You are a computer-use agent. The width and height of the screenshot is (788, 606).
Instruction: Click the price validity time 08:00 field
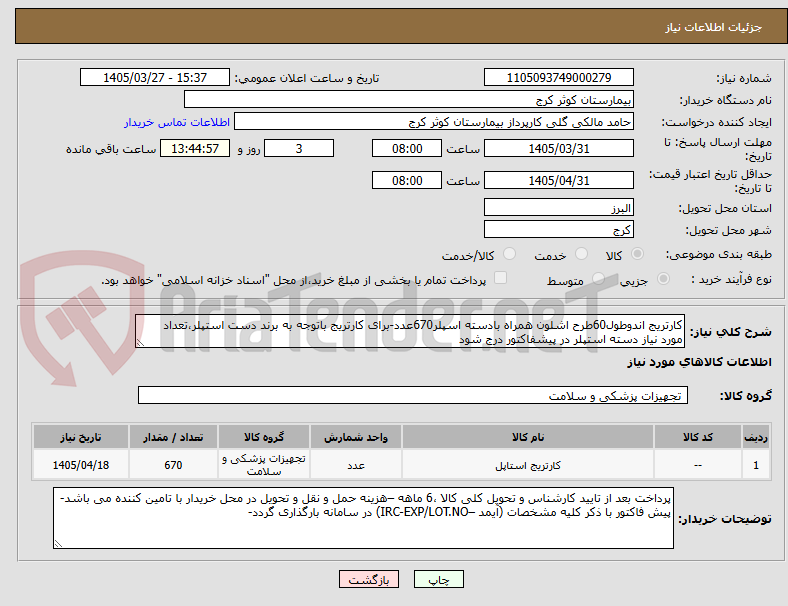click(407, 180)
